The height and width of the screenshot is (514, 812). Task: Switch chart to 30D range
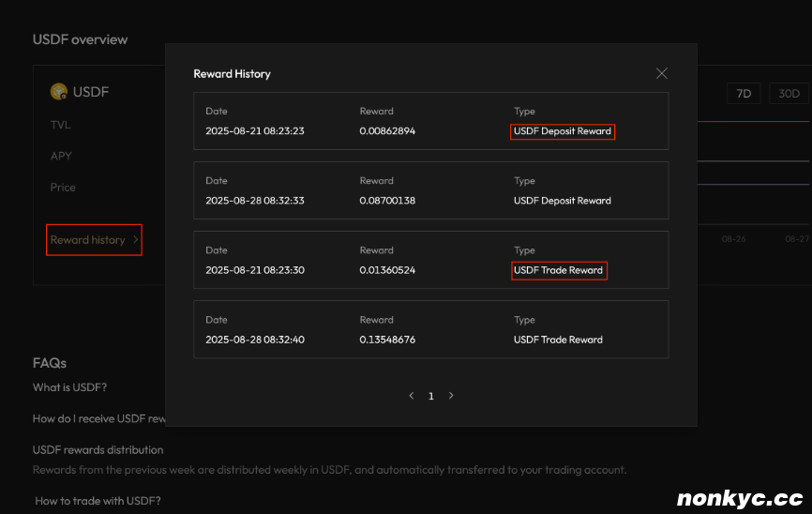pos(789,93)
